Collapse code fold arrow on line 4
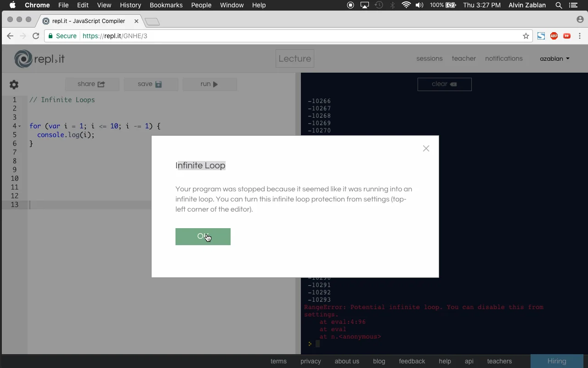 click(19, 126)
